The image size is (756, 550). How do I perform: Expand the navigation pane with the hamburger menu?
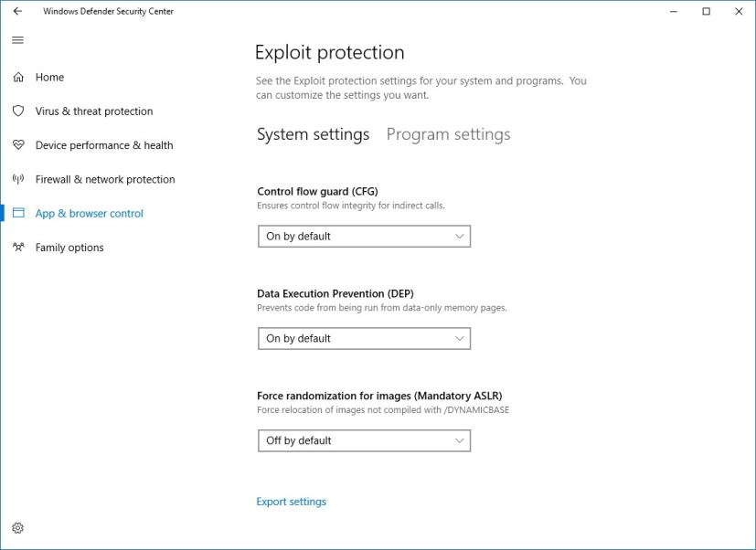(16, 40)
